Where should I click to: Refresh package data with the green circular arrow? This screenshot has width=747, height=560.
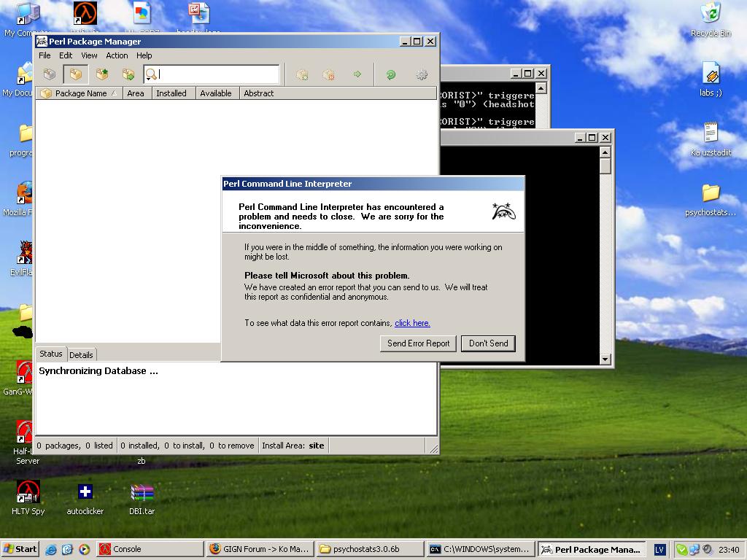(x=391, y=74)
